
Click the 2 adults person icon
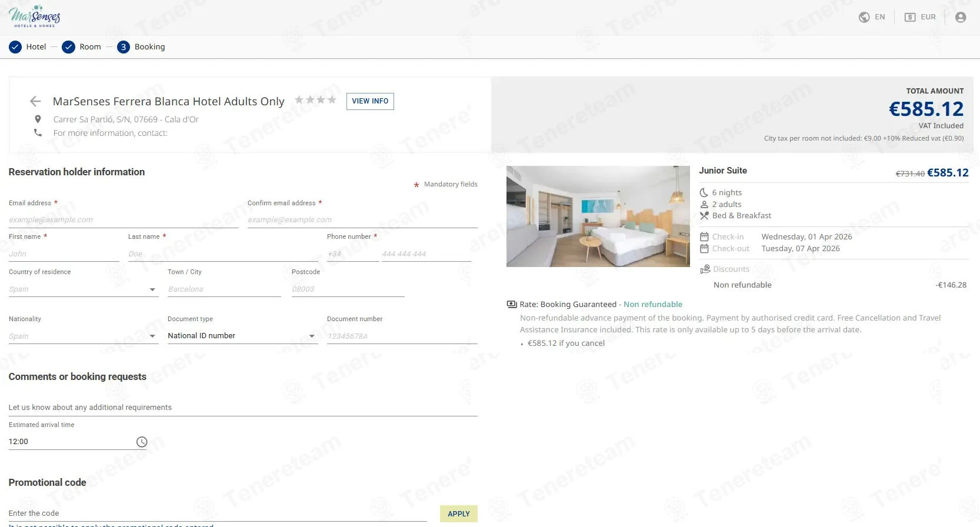[x=704, y=204]
